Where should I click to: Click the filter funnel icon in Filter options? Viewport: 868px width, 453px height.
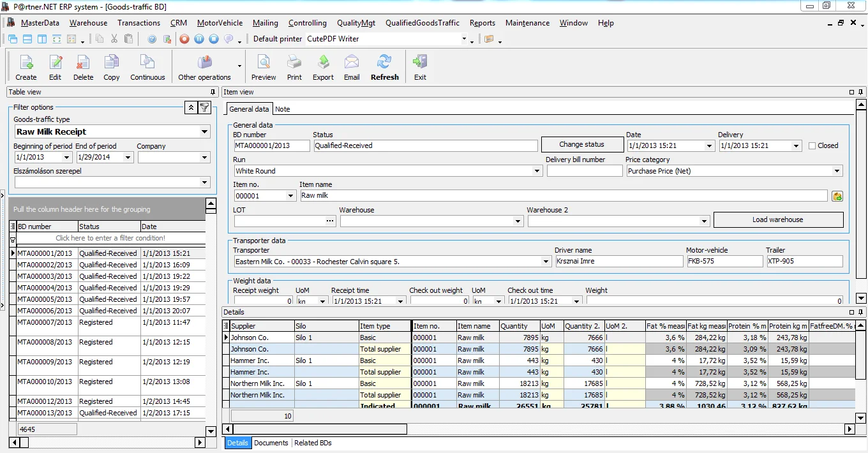point(204,107)
